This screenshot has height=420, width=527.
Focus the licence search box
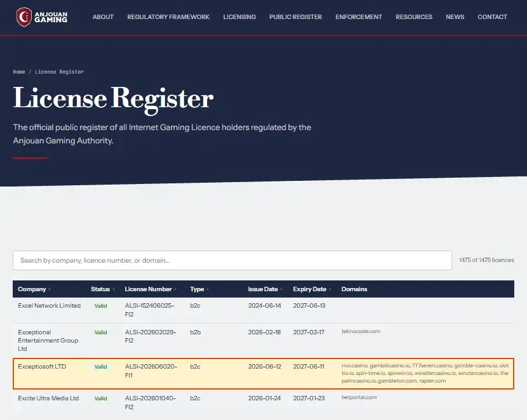coord(232,260)
